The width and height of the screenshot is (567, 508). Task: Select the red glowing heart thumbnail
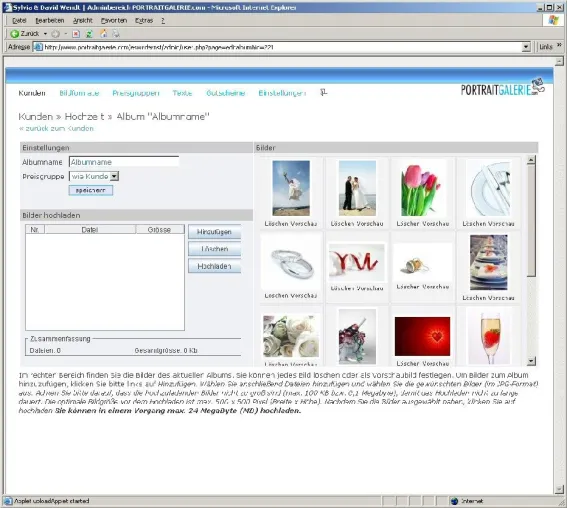pyautogui.click(x=422, y=336)
